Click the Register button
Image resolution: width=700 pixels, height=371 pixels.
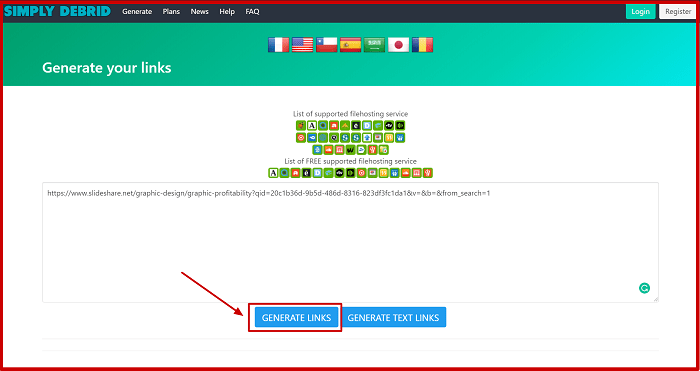pos(678,12)
